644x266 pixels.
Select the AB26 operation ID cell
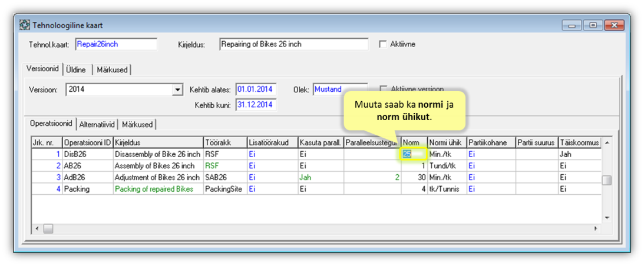point(87,166)
